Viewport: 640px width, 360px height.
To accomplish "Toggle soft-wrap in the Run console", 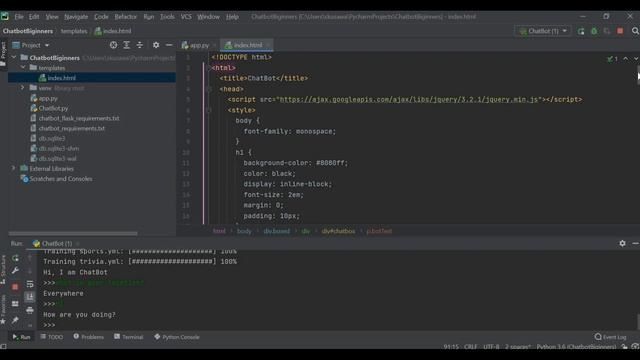I will tap(30, 284).
